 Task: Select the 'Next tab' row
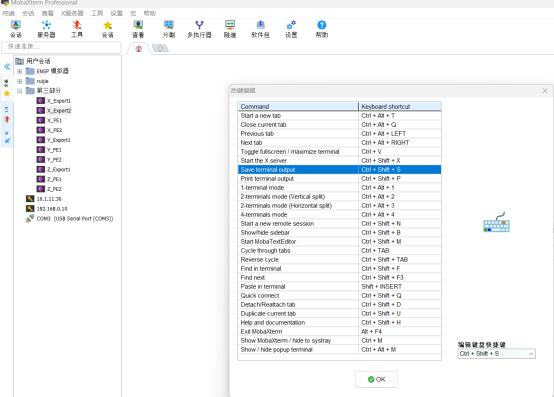coord(339,143)
